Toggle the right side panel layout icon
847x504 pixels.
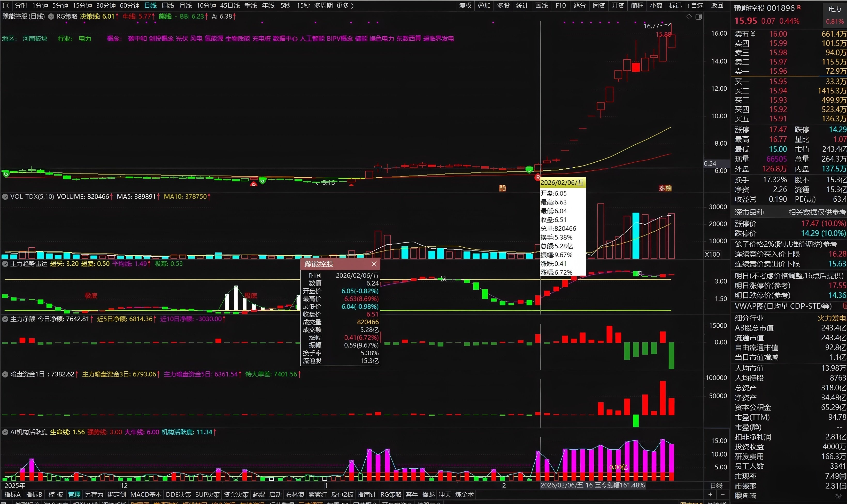(x=698, y=17)
